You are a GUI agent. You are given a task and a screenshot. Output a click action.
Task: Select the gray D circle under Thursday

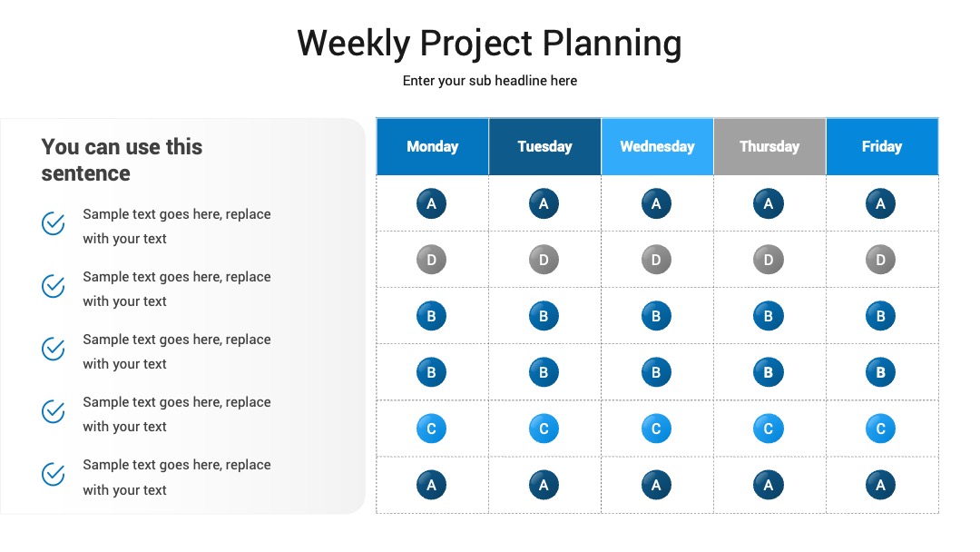[x=769, y=260]
